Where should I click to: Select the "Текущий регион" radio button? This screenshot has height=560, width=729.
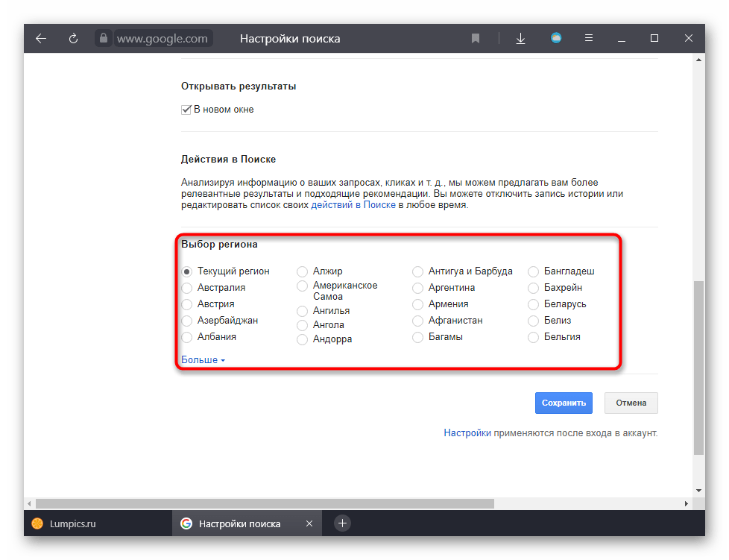[x=186, y=271]
